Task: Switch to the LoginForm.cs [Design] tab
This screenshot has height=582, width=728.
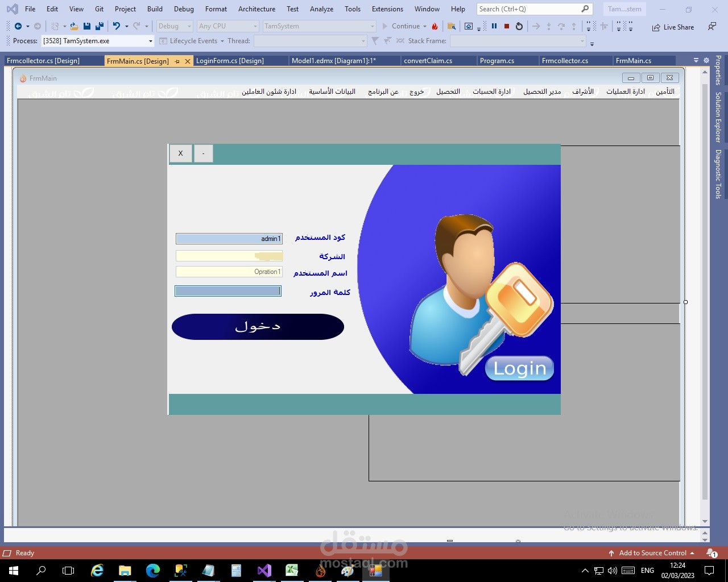Action: 230,61
